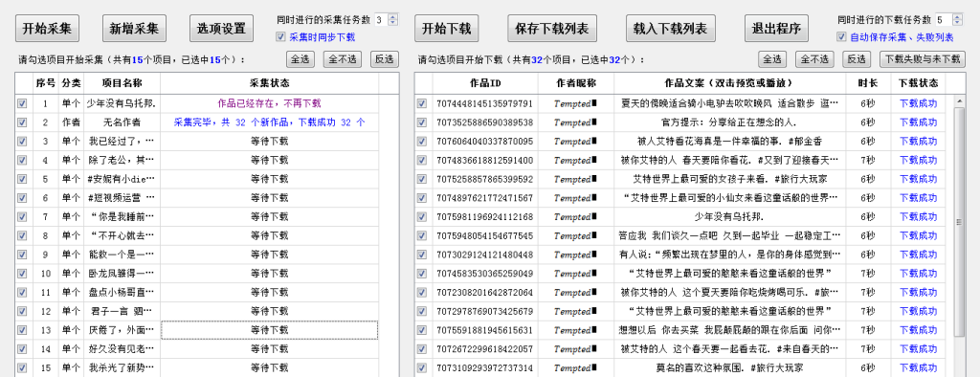Click the 新增采集 button

tap(134, 28)
